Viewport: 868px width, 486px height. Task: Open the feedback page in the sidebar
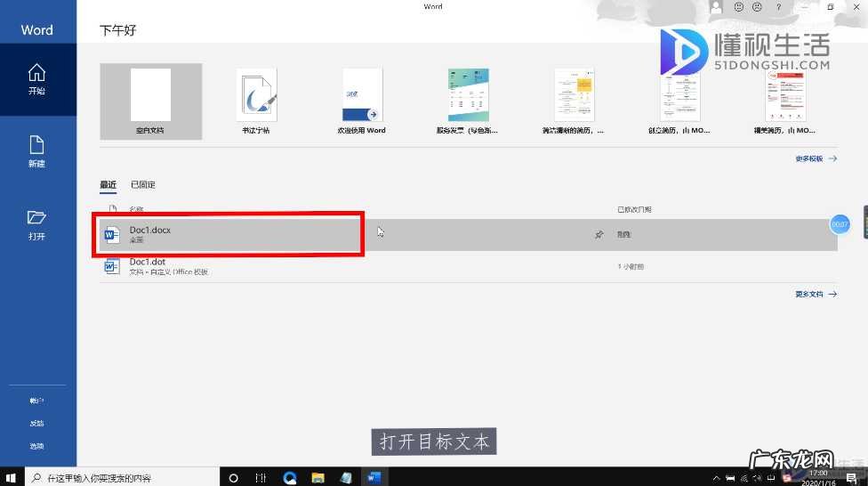[37, 423]
